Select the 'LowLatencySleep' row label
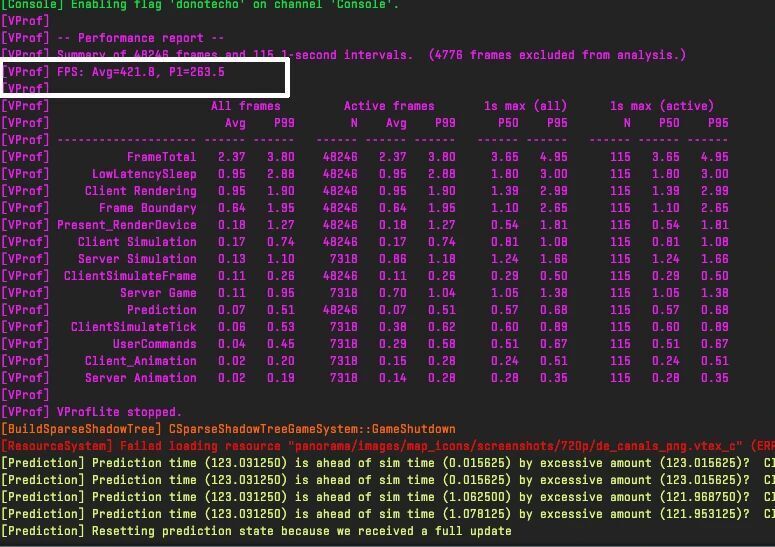The image size is (775, 547). [x=144, y=174]
